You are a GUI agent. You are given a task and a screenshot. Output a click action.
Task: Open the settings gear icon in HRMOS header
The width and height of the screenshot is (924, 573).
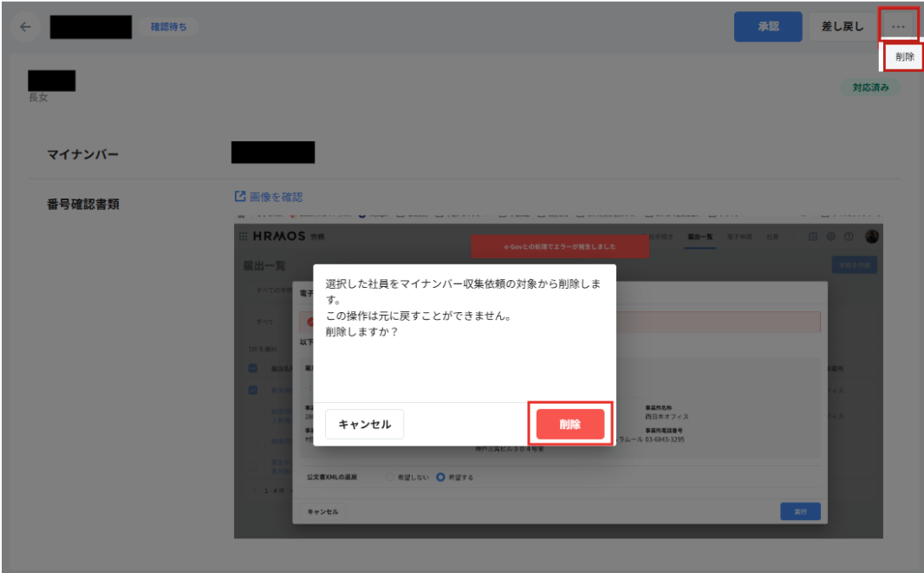(x=830, y=237)
